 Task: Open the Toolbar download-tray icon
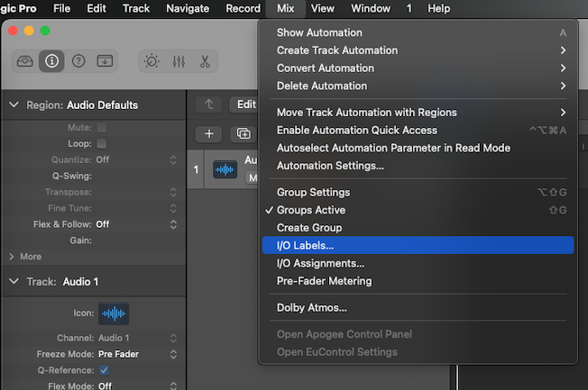coord(106,61)
